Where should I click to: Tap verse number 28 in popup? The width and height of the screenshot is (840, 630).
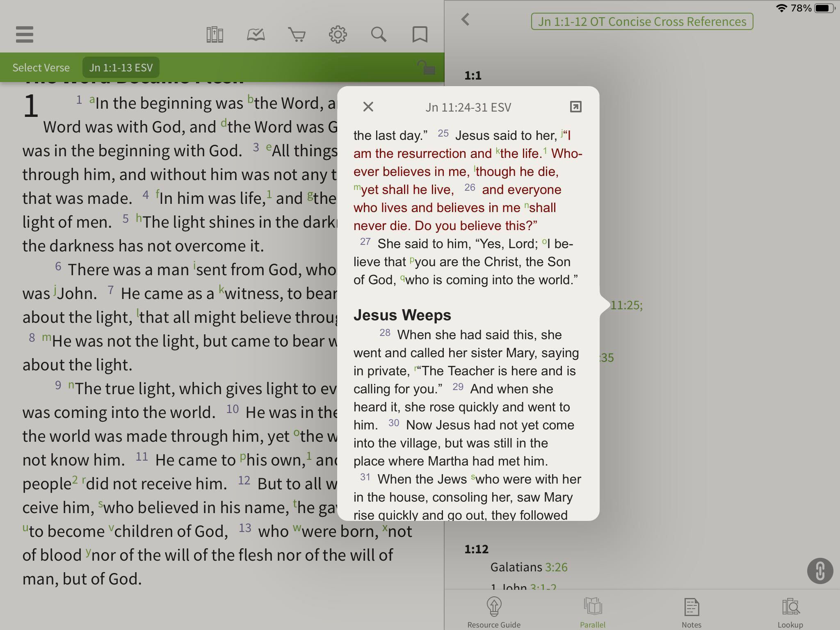[385, 332]
